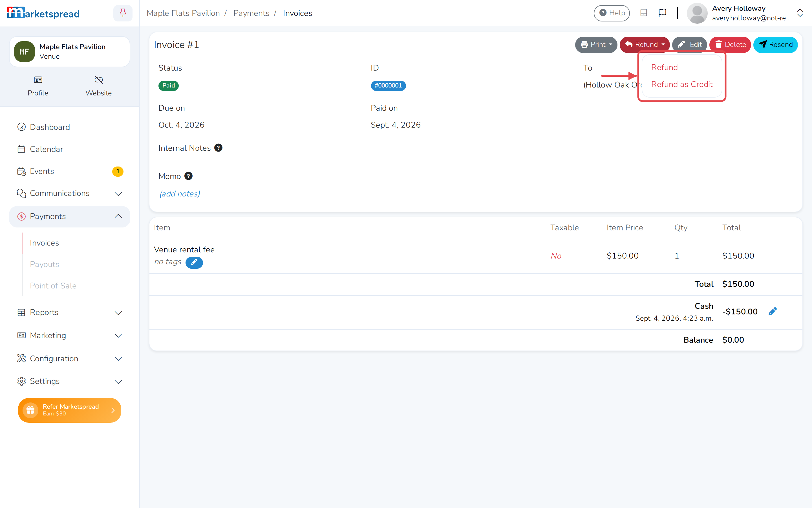Click the Paid status badge
The image size is (812, 508).
(168, 86)
